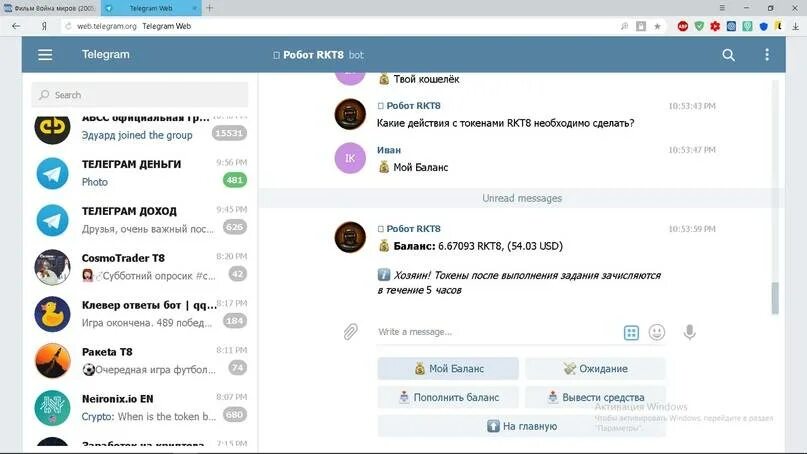Click Neironix.io EN avatar
Image resolution: width=807 pixels, height=454 pixels.
52,408
